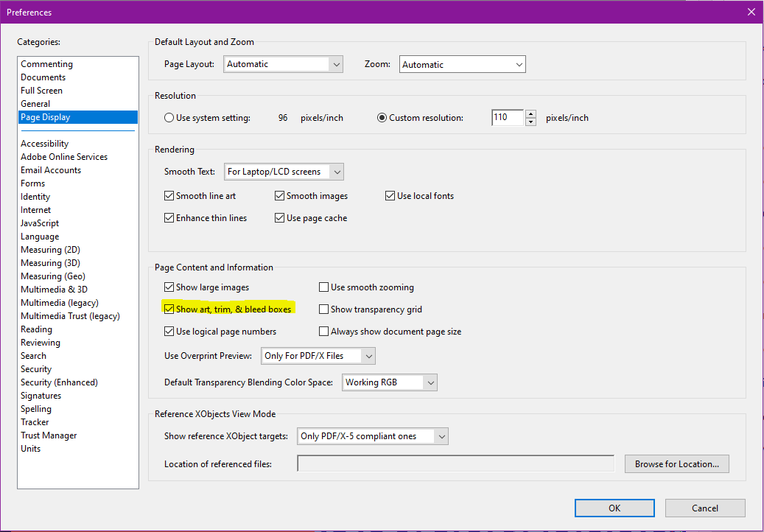Open the Identity category
The image size is (764, 532).
click(x=35, y=196)
